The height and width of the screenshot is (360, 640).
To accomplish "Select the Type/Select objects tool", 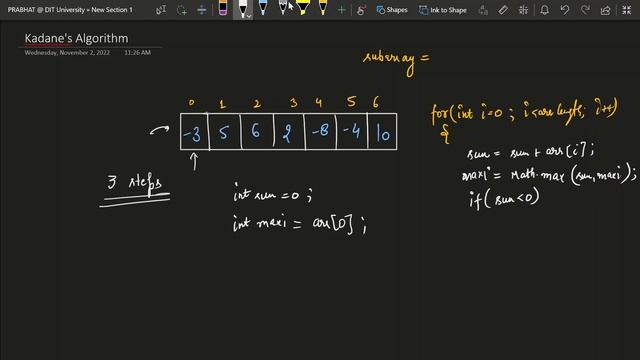I will [161, 10].
